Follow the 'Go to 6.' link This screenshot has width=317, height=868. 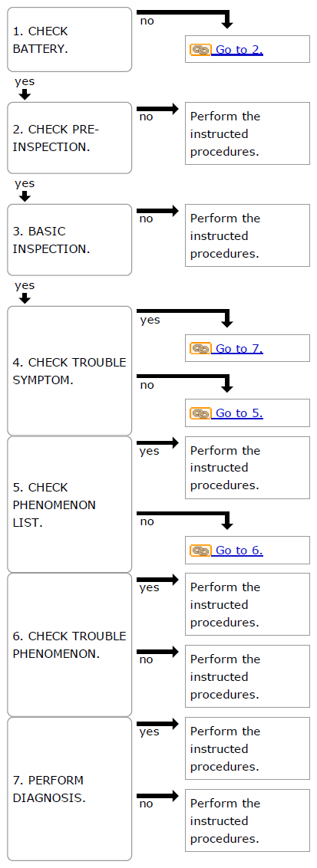point(239,551)
